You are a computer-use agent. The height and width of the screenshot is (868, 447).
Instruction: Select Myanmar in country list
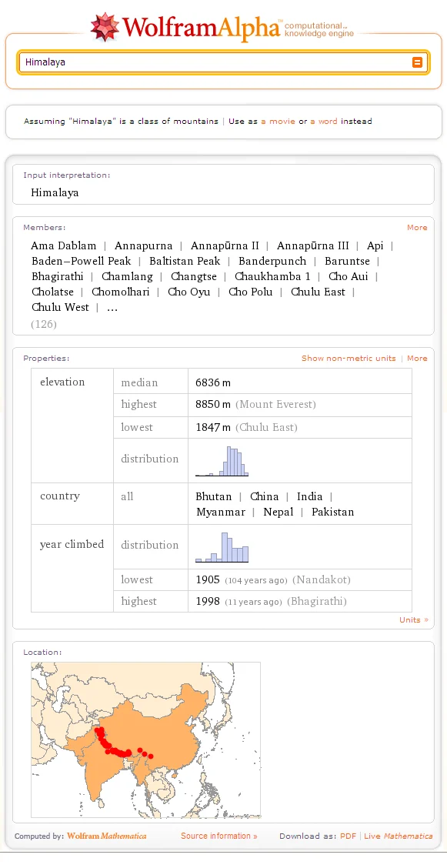click(x=221, y=512)
